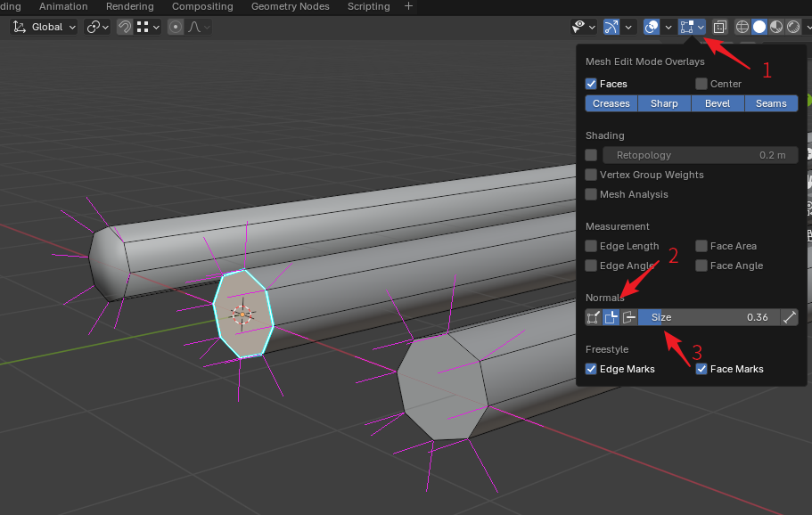Open the Transform Orientation Global dropdown
This screenshot has width=812, height=515.
click(44, 27)
